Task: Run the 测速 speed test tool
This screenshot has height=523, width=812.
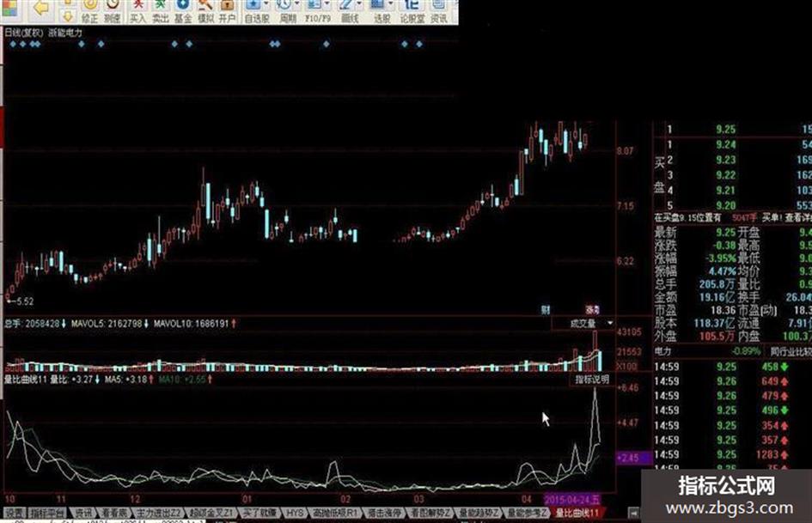Action: pos(113,11)
